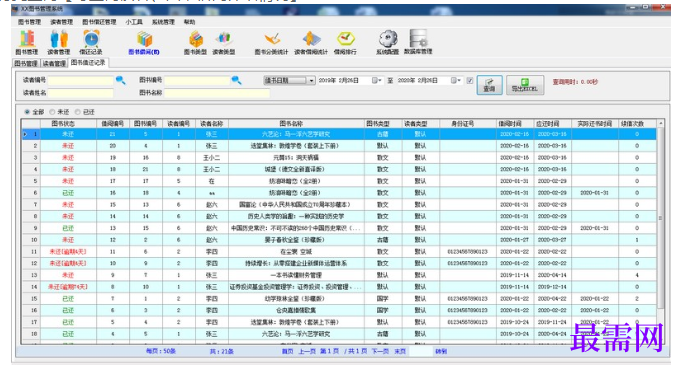Switch to the 图书管理 document tab
The width and height of the screenshot is (682, 369).
[x=26, y=64]
